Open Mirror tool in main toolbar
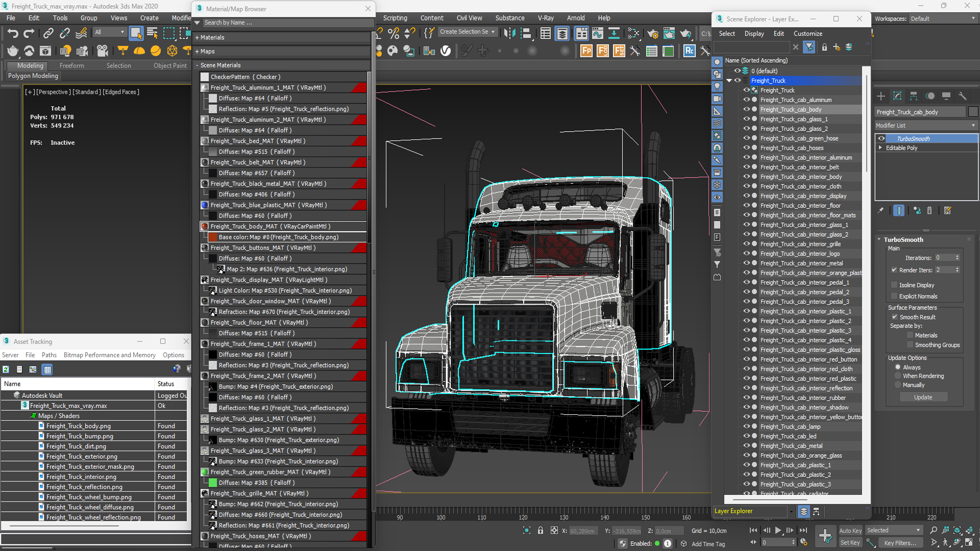Screen dimensions: 980x551 pos(509,34)
